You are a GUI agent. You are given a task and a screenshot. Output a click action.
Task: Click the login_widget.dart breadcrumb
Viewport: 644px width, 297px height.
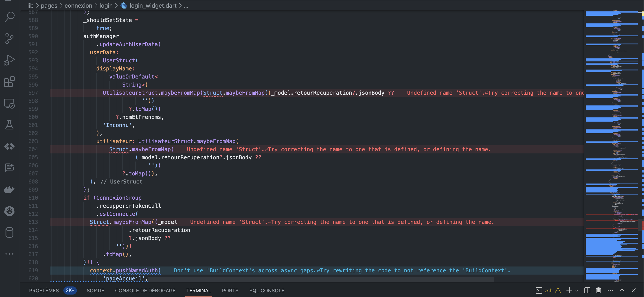(153, 6)
